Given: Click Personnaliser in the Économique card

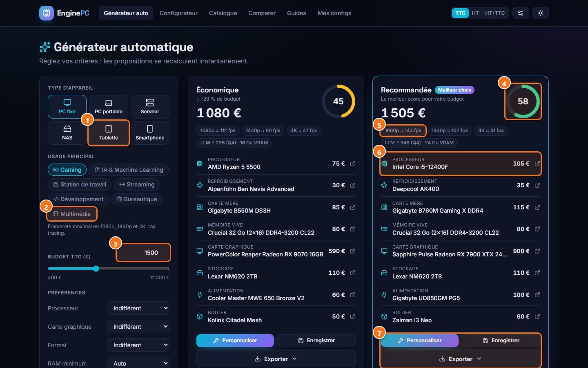Looking at the screenshot, I should coord(235,341).
